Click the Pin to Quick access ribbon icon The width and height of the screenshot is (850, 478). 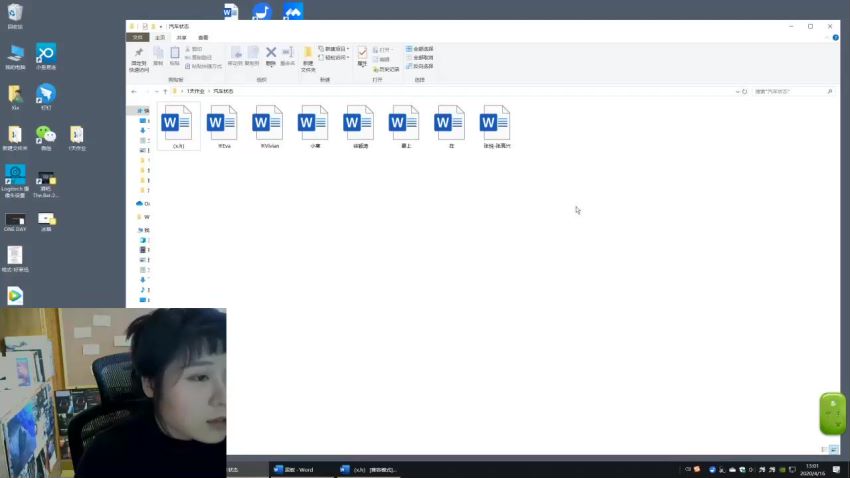pos(139,59)
